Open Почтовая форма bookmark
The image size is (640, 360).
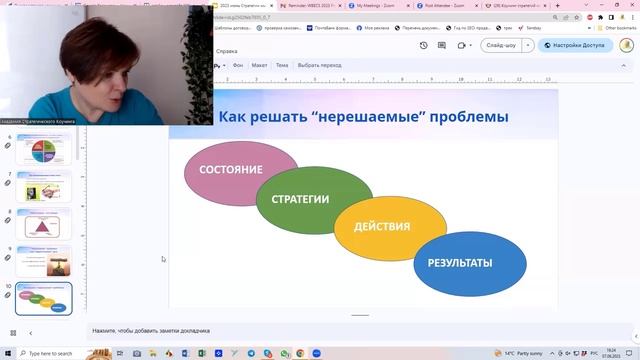pyautogui.click(x=329, y=28)
